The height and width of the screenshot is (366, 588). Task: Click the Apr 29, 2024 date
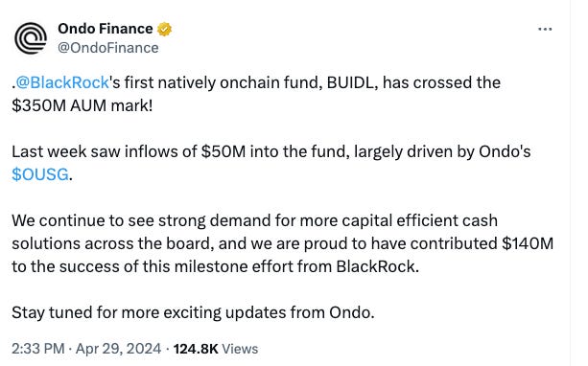pyautogui.click(x=119, y=349)
